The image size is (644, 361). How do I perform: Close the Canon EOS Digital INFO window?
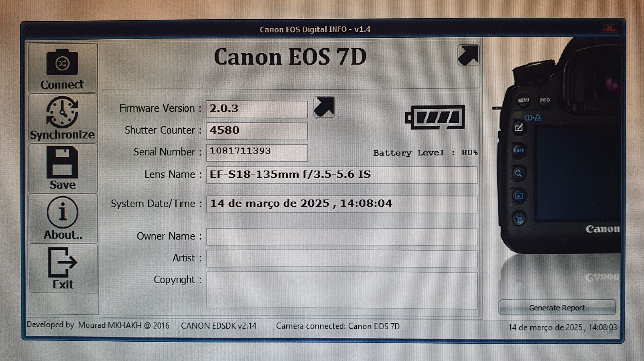tap(609, 28)
